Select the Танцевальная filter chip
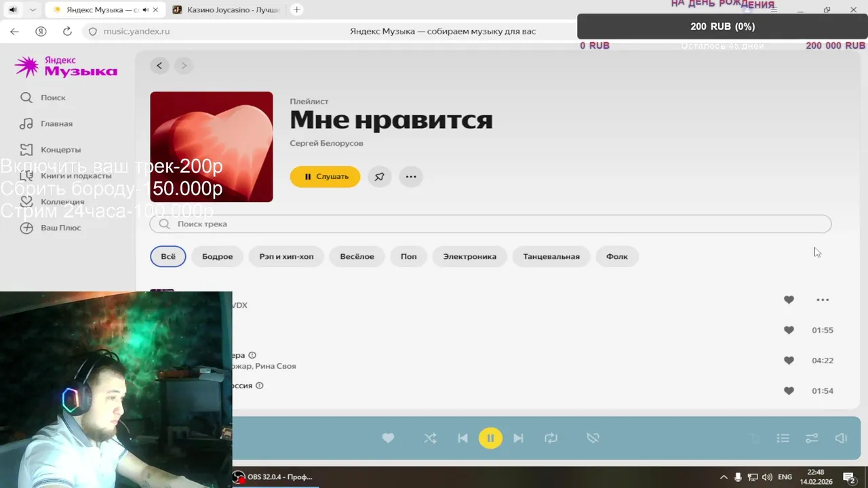Screen dimensions: 868x488 (x=551, y=256)
